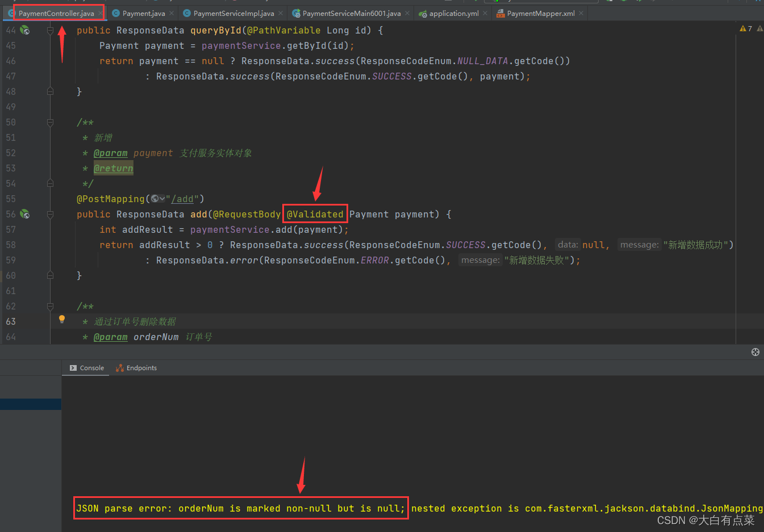Switch to the application.yml tab
The image size is (764, 532).
tap(453, 13)
